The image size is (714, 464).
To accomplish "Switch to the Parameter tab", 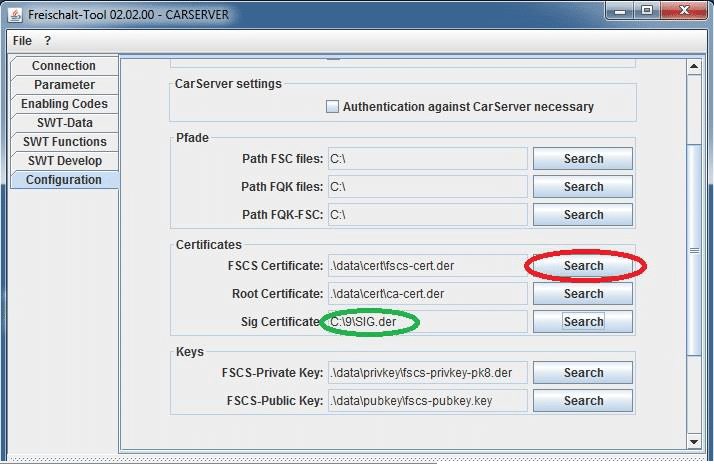I will pos(64,85).
